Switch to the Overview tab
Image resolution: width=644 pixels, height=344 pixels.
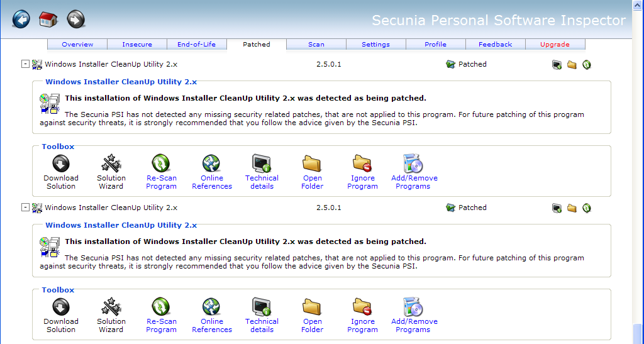(x=77, y=44)
